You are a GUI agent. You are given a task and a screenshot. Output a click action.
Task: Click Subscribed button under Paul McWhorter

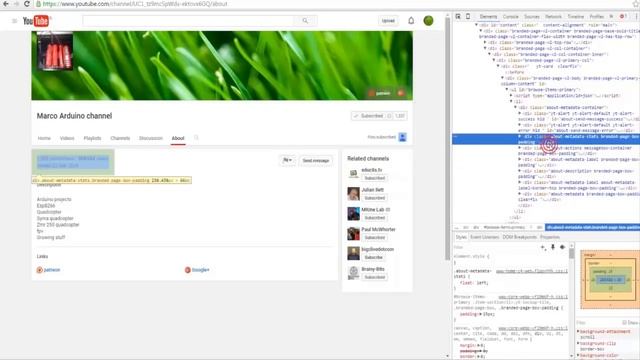point(374,238)
